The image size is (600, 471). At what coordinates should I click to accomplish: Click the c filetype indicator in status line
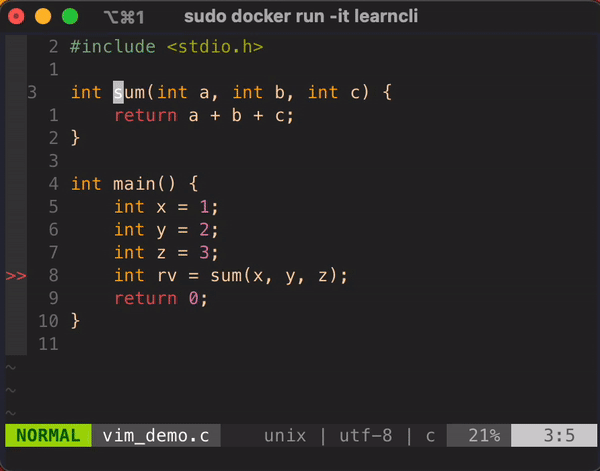click(430, 436)
